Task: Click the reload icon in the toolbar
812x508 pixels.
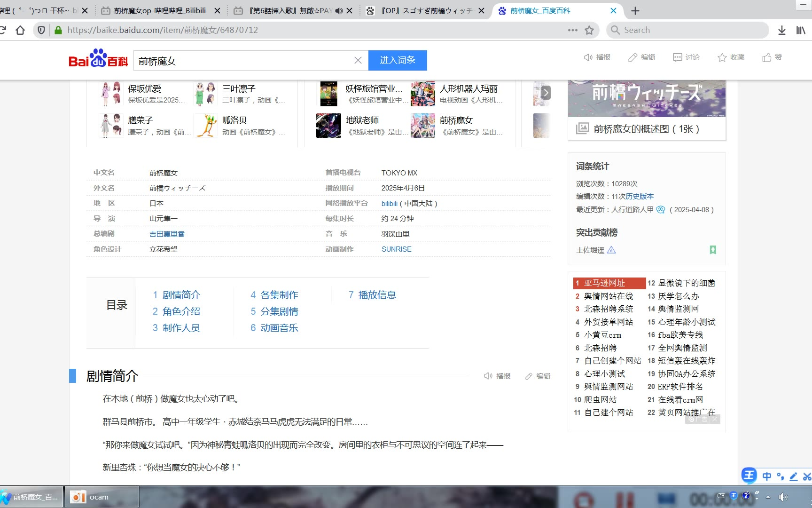Action: 2,30
